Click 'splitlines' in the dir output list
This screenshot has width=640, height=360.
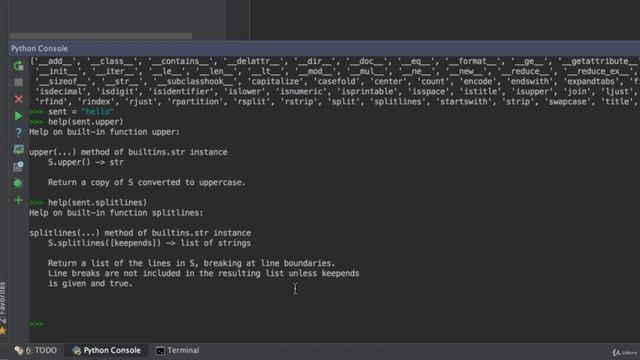398,102
